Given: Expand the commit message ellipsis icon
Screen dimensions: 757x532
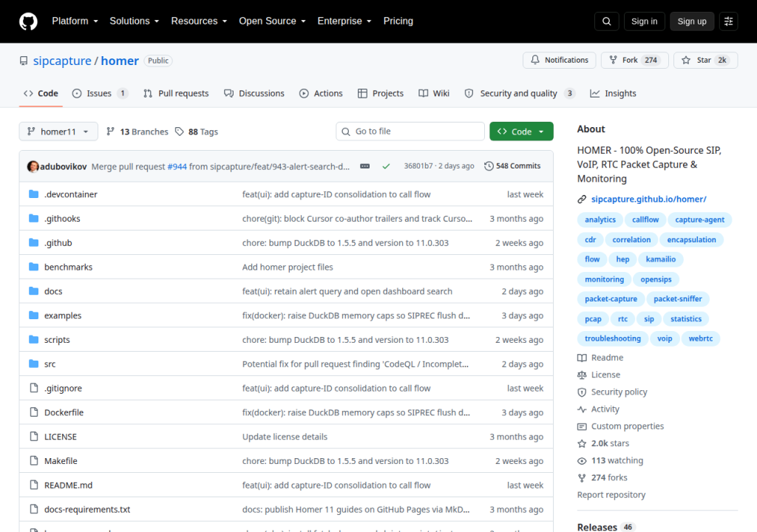Looking at the screenshot, I should pyautogui.click(x=365, y=166).
